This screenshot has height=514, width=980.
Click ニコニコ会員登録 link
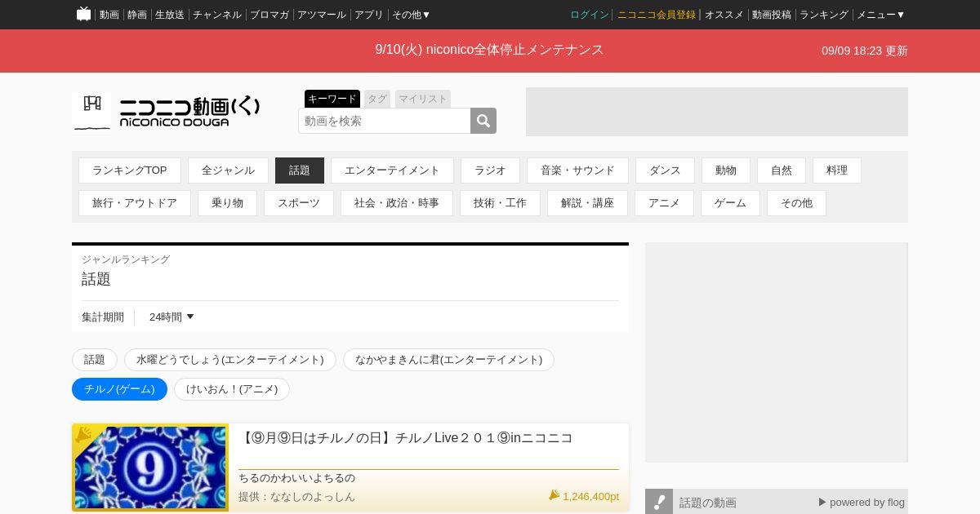(x=657, y=15)
